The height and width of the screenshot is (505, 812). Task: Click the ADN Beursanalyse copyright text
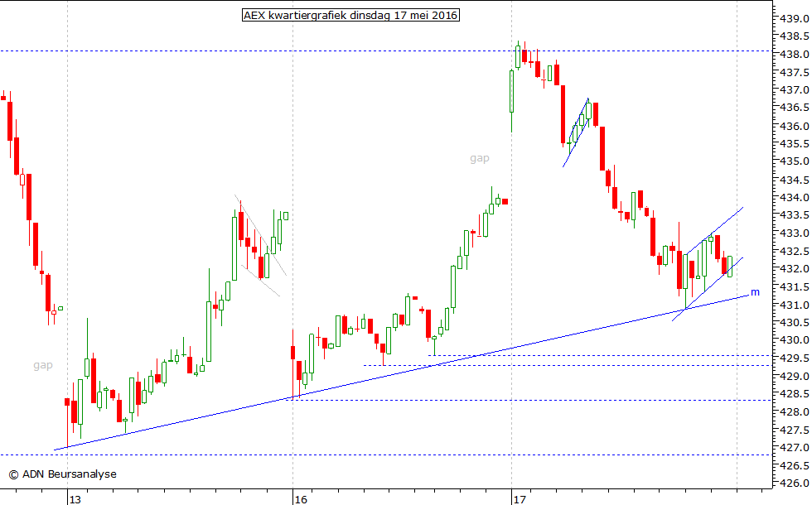63,474
